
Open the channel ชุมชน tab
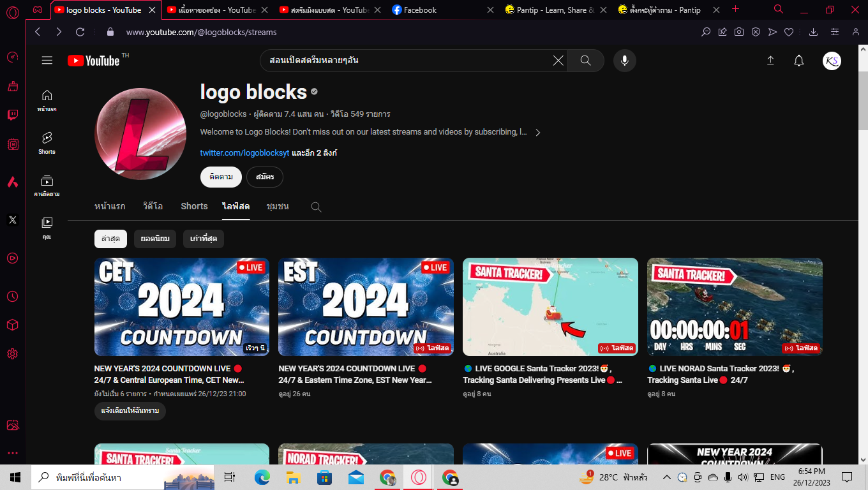pos(278,206)
